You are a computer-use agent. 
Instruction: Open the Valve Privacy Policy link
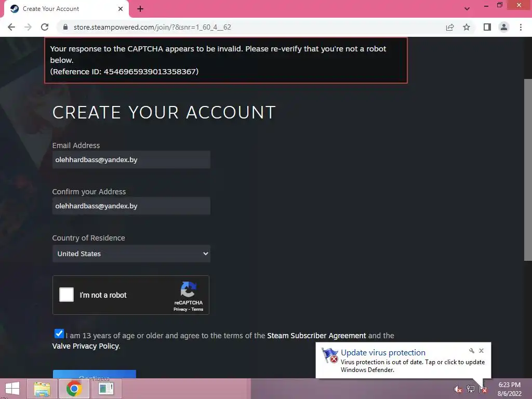click(86, 346)
